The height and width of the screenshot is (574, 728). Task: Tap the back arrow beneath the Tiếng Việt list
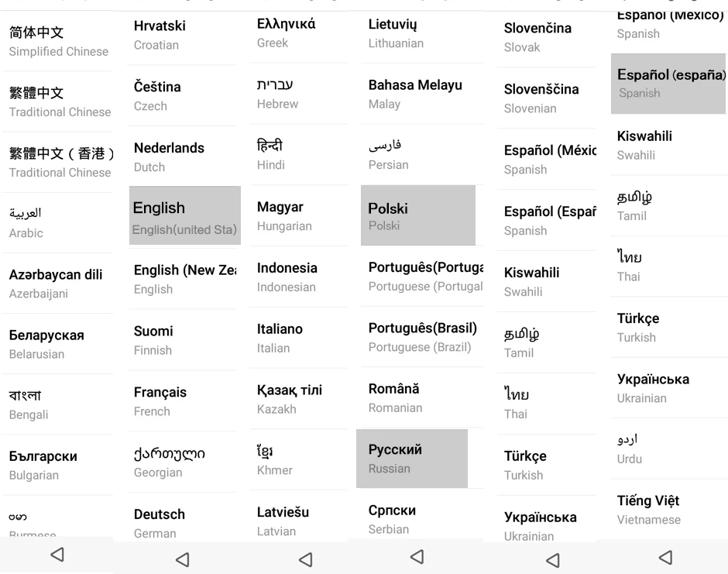[x=665, y=557]
